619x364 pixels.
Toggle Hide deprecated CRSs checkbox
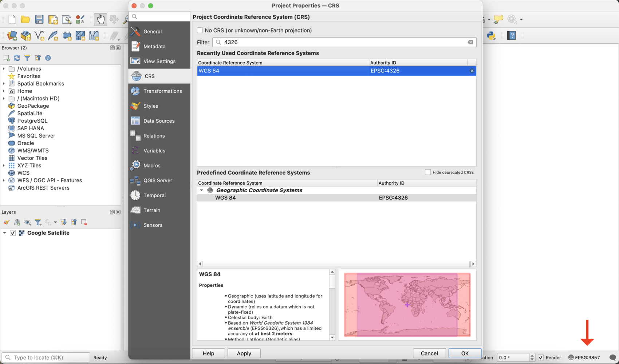click(x=428, y=172)
